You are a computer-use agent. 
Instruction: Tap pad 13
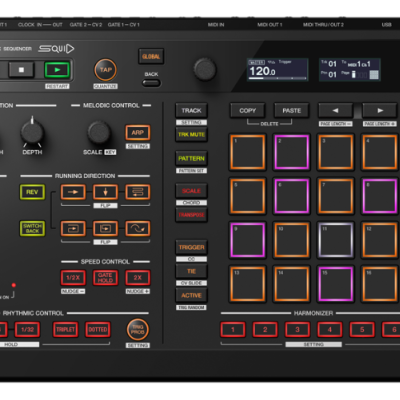[x=247, y=284]
